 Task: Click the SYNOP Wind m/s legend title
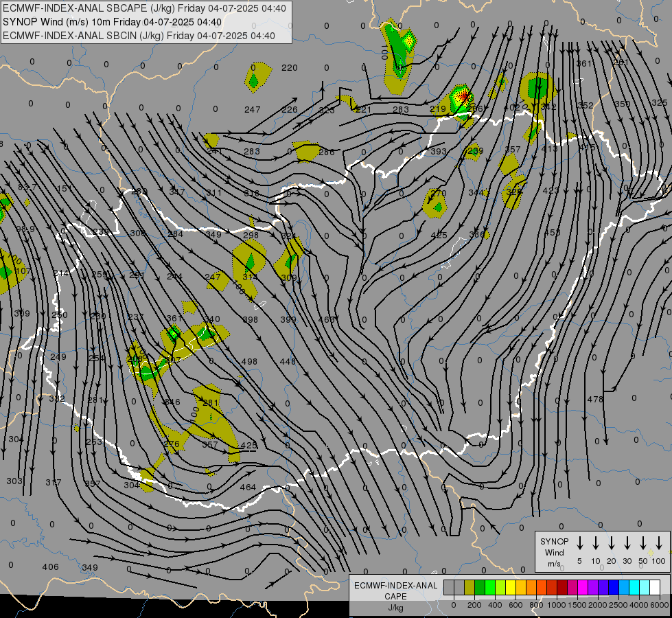click(554, 552)
